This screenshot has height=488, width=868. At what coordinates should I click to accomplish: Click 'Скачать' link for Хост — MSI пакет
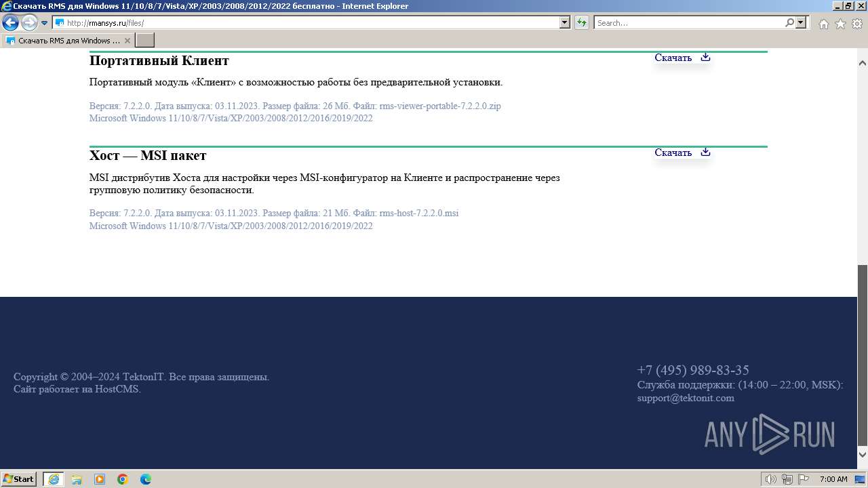tap(673, 152)
